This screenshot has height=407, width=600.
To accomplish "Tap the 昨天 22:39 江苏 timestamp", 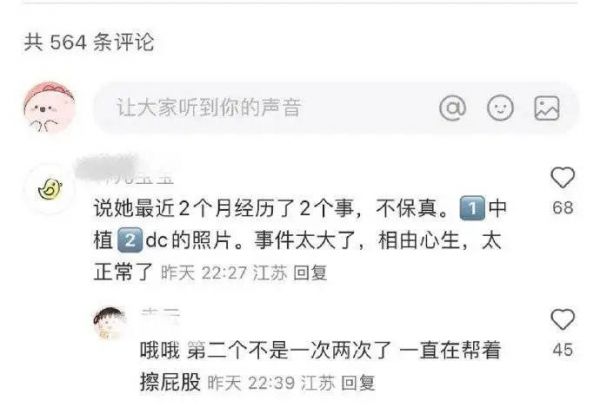I will click(x=272, y=383).
